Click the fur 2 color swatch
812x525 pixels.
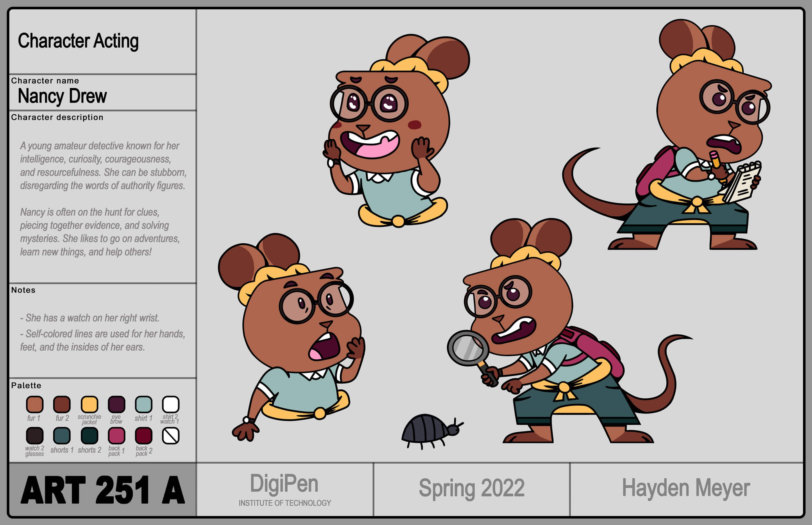[x=62, y=405]
